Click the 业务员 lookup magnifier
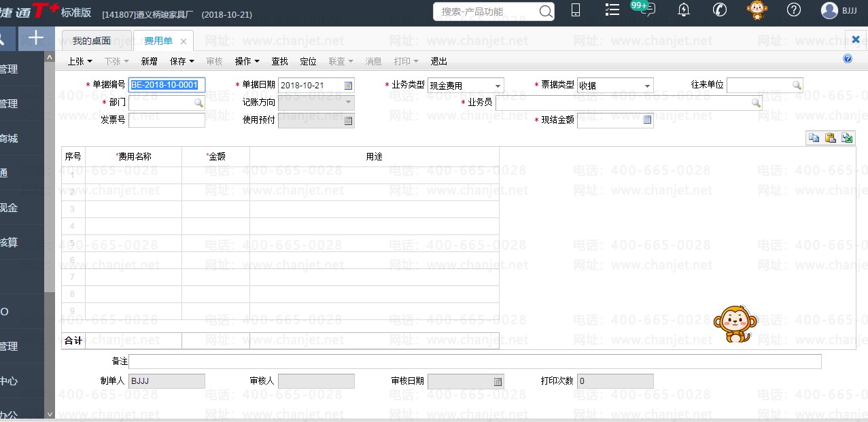The image size is (868, 422). (x=756, y=103)
